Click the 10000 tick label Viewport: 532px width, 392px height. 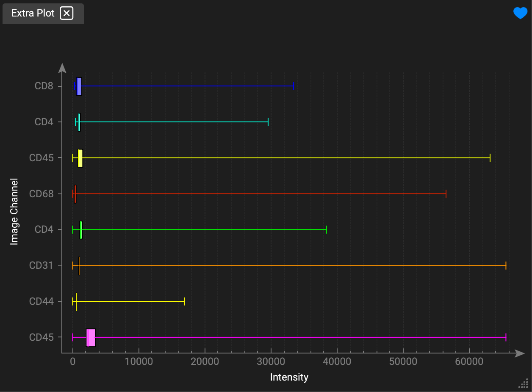click(139, 362)
